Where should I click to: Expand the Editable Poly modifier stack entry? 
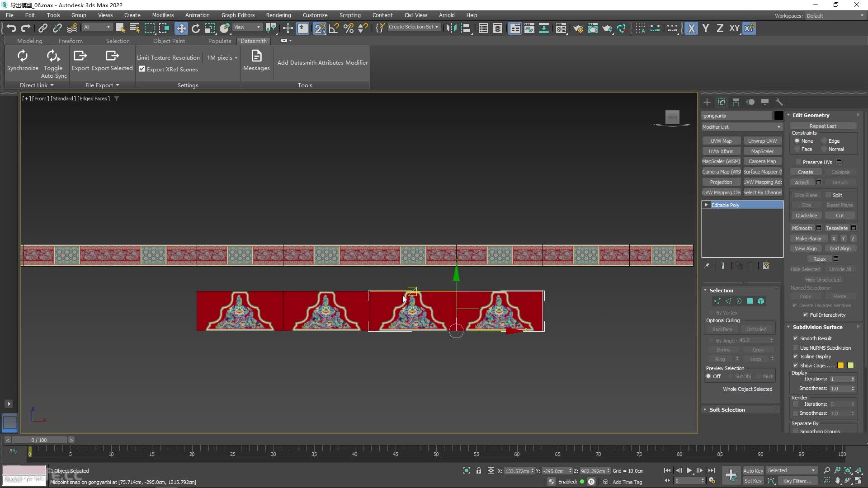[706, 205]
